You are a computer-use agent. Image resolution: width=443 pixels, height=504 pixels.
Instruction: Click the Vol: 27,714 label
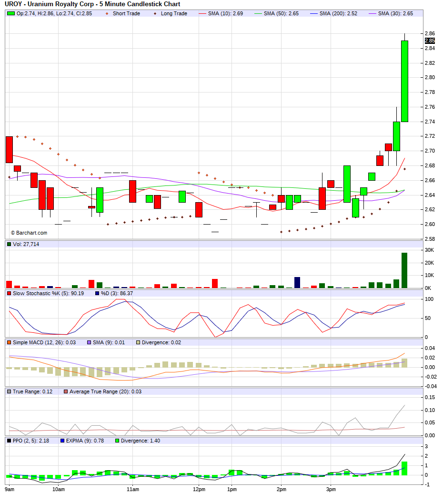point(26,244)
